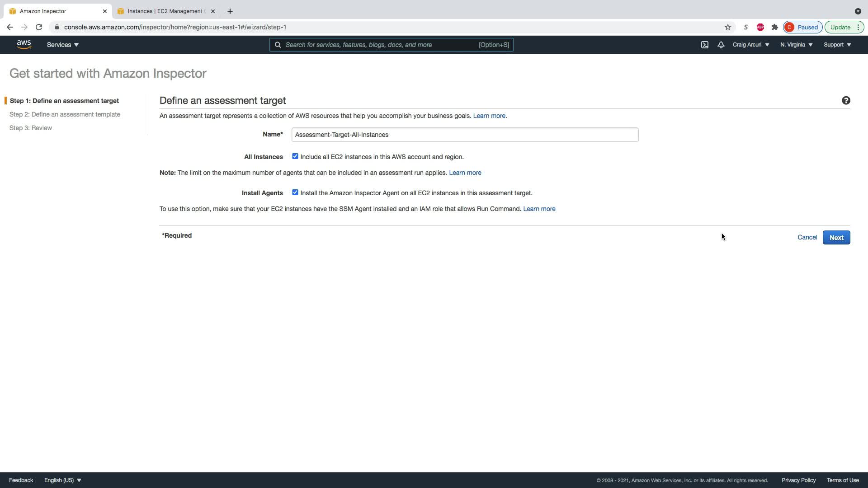This screenshot has height=488, width=868.
Task: Open the browser extensions puzzle icon
Action: tap(774, 27)
